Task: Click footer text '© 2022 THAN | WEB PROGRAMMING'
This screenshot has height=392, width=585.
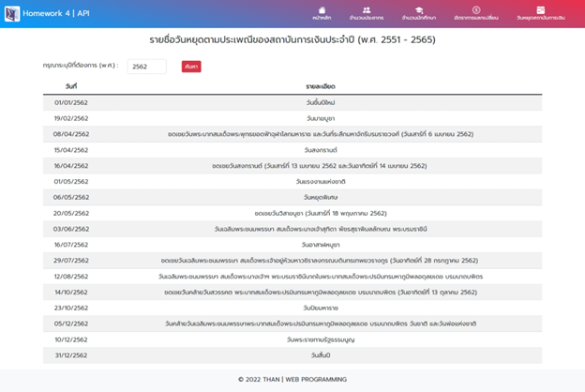Action: point(292,379)
